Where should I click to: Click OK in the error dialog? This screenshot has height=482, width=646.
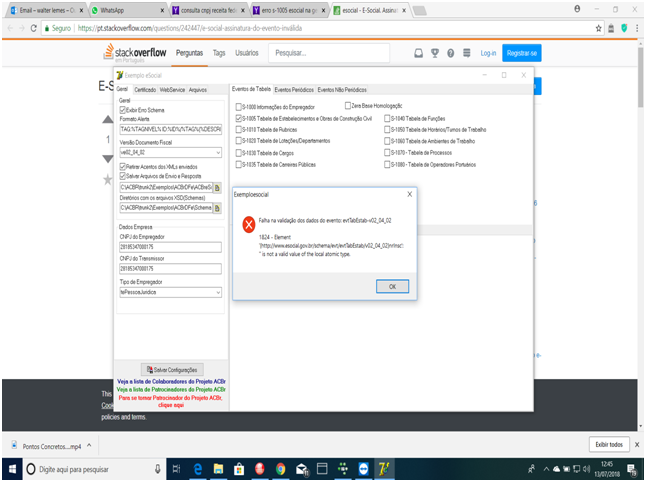(x=392, y=286)
